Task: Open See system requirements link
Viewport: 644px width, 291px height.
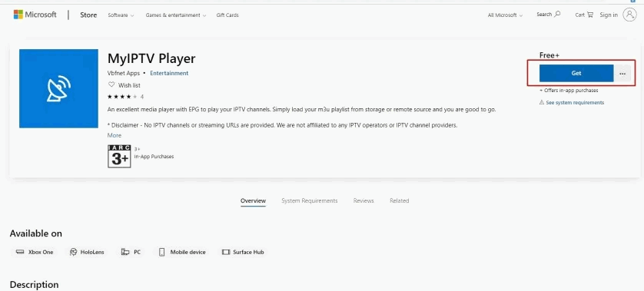Action: [x=575, y=103]
